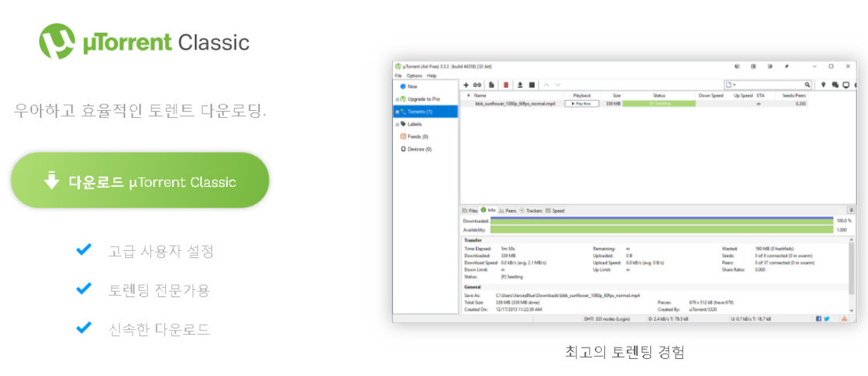
Task: Click the Add Torrent from URL link icon
Action: (x=477, y=85)
